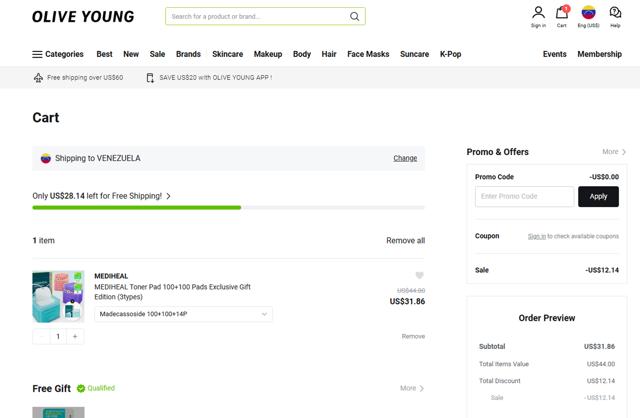Open the Brands menu
This screenshot has height=418, width=640.
188,54
